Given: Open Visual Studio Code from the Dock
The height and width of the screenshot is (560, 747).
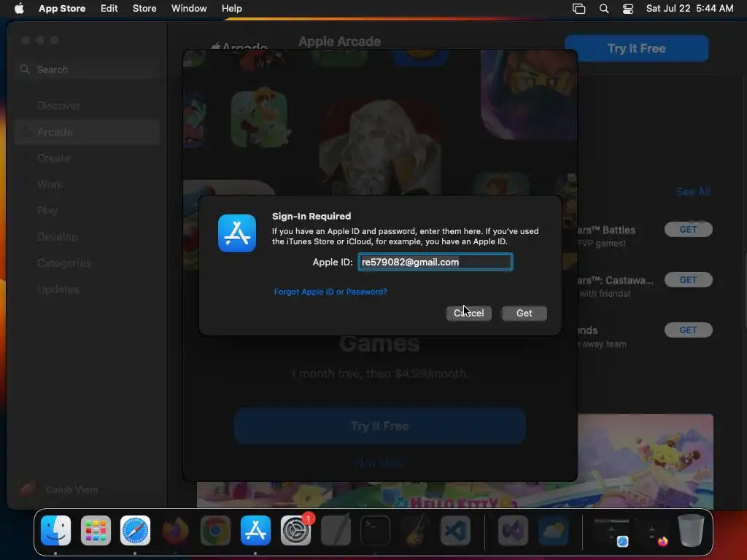Looking at the screenshot, I should coord(455,530).
